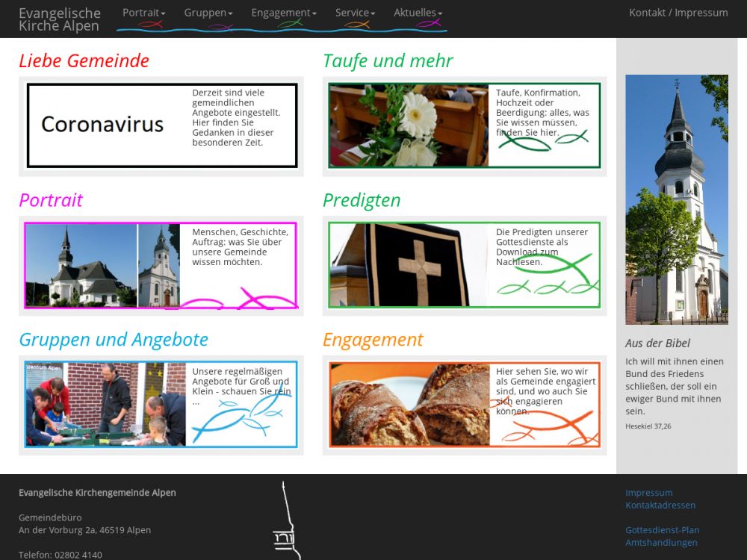Open the two churches Portrait photo
Image resolution: width=747 pixels, height=560 pixels.
pyautogui.click(x=102, y=265)
